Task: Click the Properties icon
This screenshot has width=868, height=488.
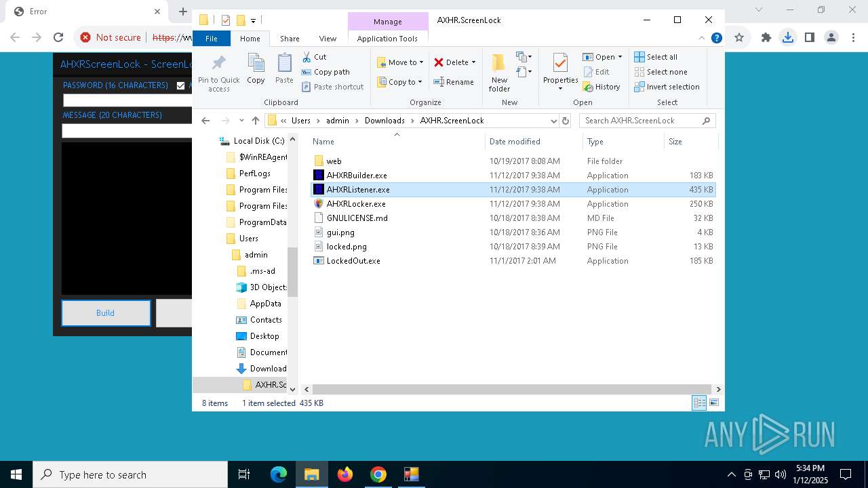Action: pyautogui.click(x=560, y=63)
